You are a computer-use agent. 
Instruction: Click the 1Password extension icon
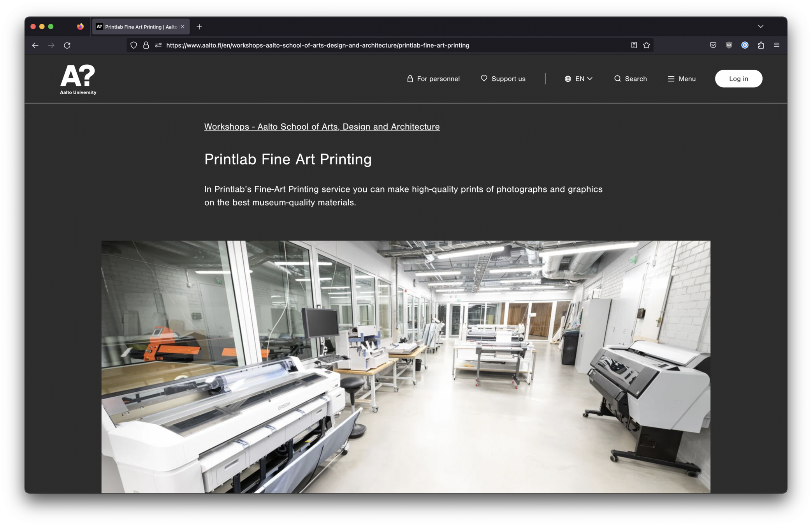pos(745,45)
